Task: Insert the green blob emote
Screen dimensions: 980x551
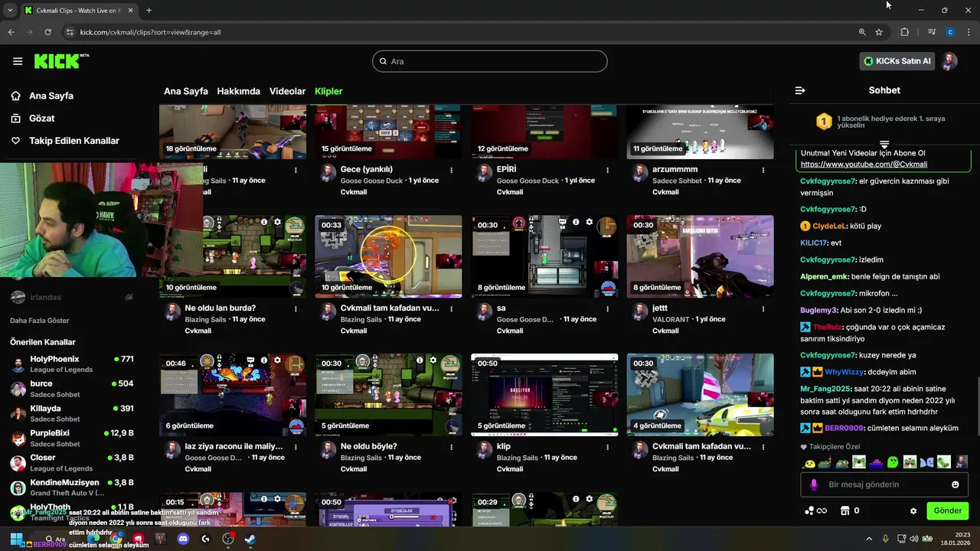Action: coord(893,462)
